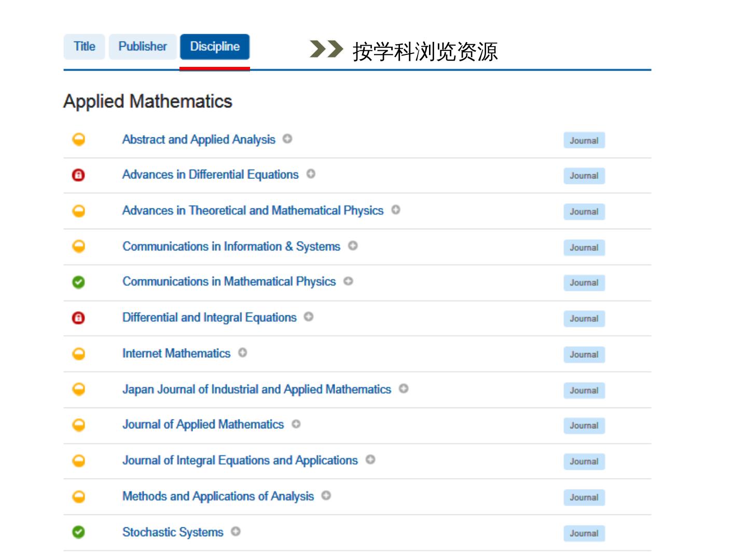Click green check icon beside Communications in Mathematical Physics
The height and width of the screenshot is (560, 747).
tap(78, 282)
